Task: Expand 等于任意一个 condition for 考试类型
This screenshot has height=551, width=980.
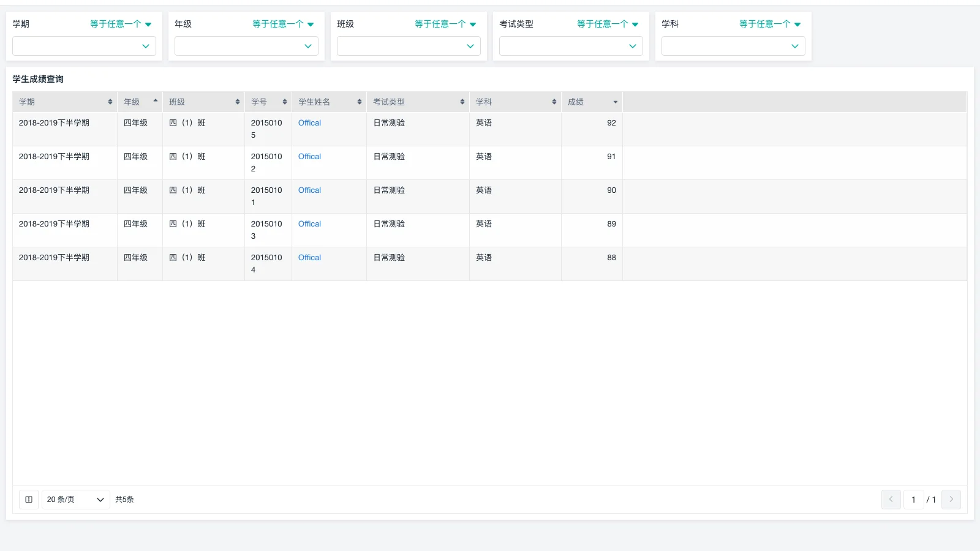Action: 608,24
